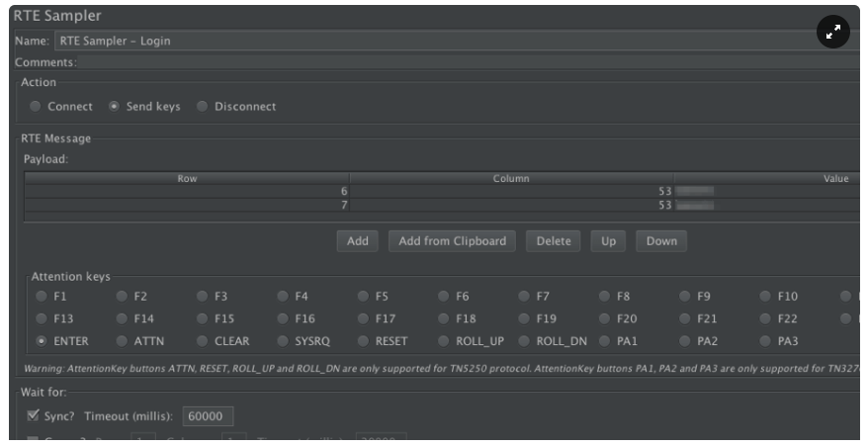Move payload row Down
Image resolution: width=868 pixels, height=447 pixels.
click(x=661, y=241)
